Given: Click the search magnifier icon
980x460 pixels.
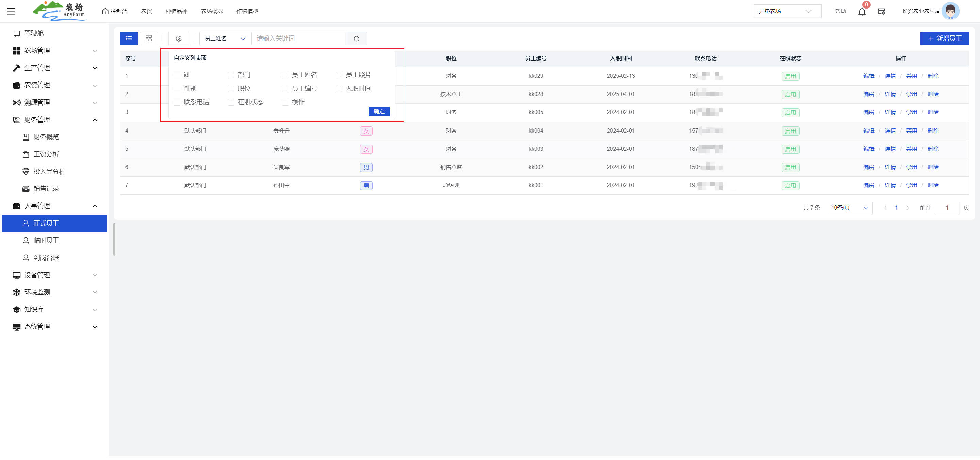Looking at the screenshot, I should (357, 39).
